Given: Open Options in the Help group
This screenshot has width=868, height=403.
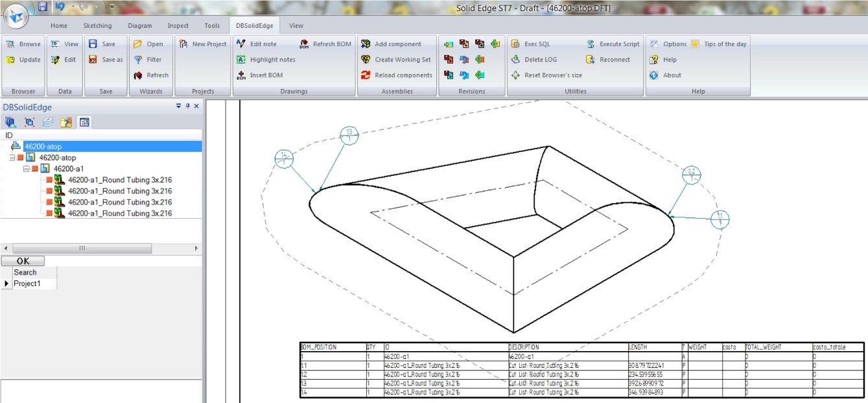Looking at the screenshot, I should pyautogui.click(x=668, y=44).
